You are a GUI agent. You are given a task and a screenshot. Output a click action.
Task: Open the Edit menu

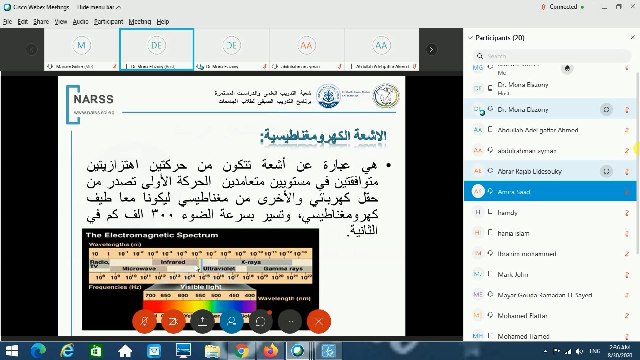pos(22,22)
